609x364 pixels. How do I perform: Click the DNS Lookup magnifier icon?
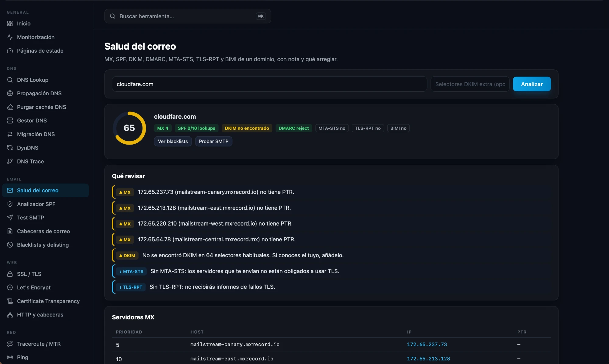pos(10,80)
